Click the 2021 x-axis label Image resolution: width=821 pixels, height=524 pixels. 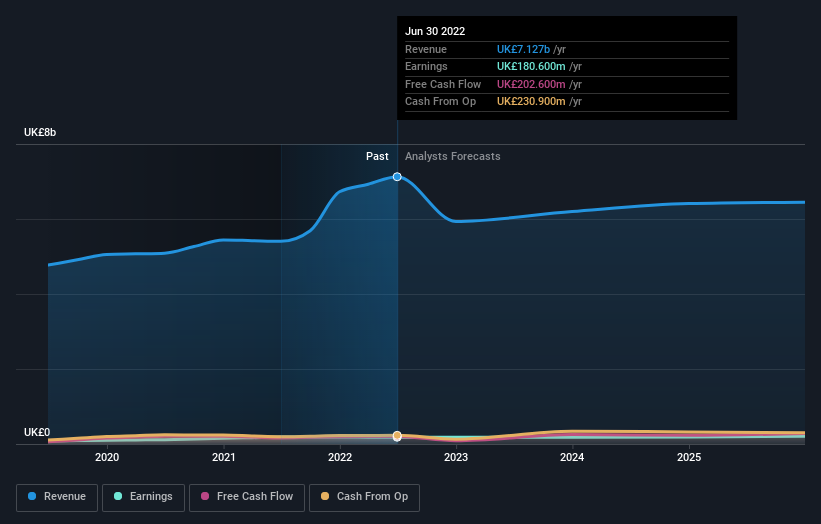[224, 458]
